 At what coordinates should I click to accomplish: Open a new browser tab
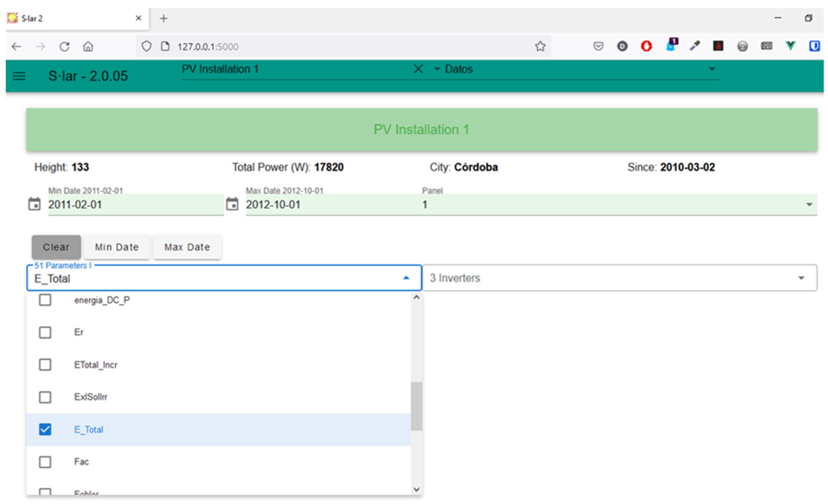pos(163,19)
